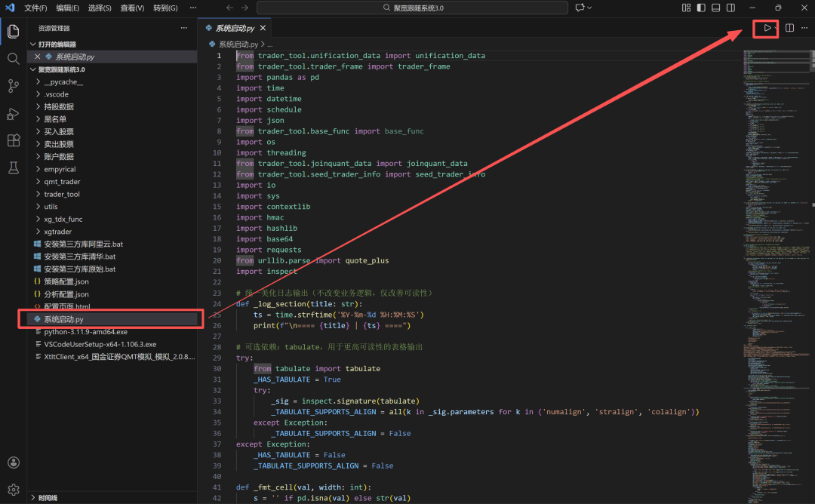Screen dimensions: 815x504
Task: Run the Python file with play button
Action: coord(767,28)
